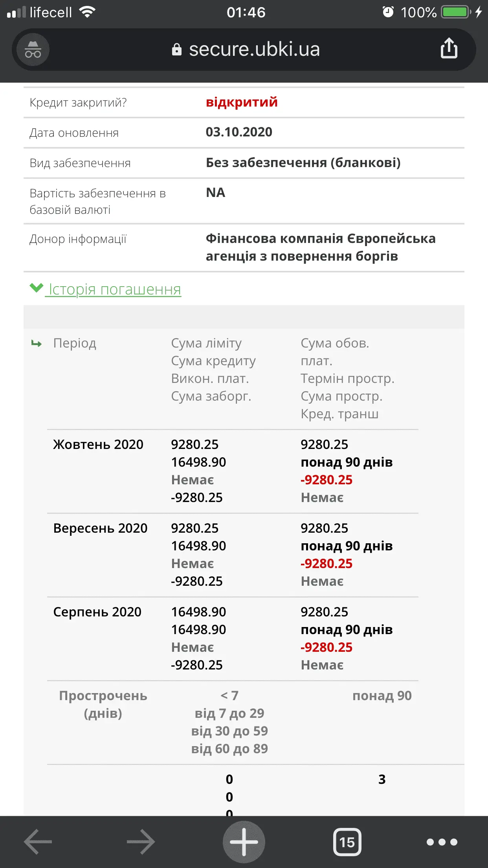The image size is (488, 868).
Task: Open the tab switcher showing 15 tabs
Action: point(347,842)
